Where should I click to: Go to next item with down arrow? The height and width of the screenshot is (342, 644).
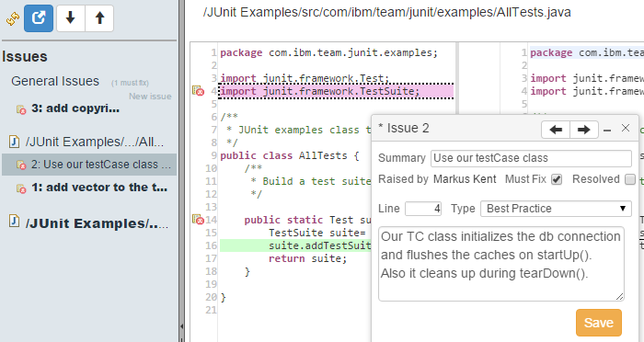pyautogui.click(x=71, y=18)
